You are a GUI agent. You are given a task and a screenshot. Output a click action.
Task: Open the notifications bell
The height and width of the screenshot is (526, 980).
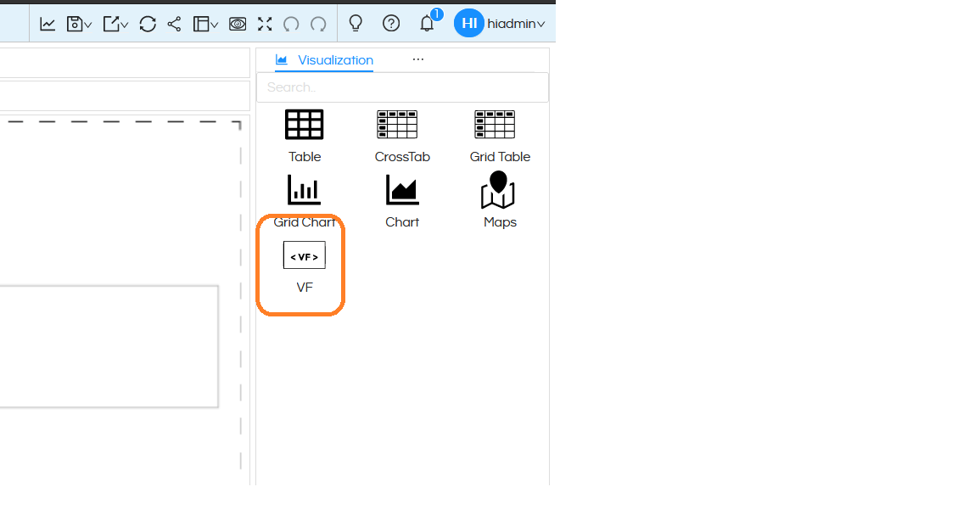click(427, 23)
